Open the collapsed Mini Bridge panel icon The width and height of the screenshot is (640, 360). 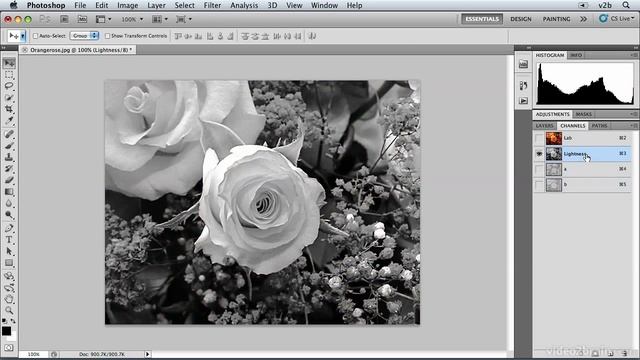(x=523, y=64)
